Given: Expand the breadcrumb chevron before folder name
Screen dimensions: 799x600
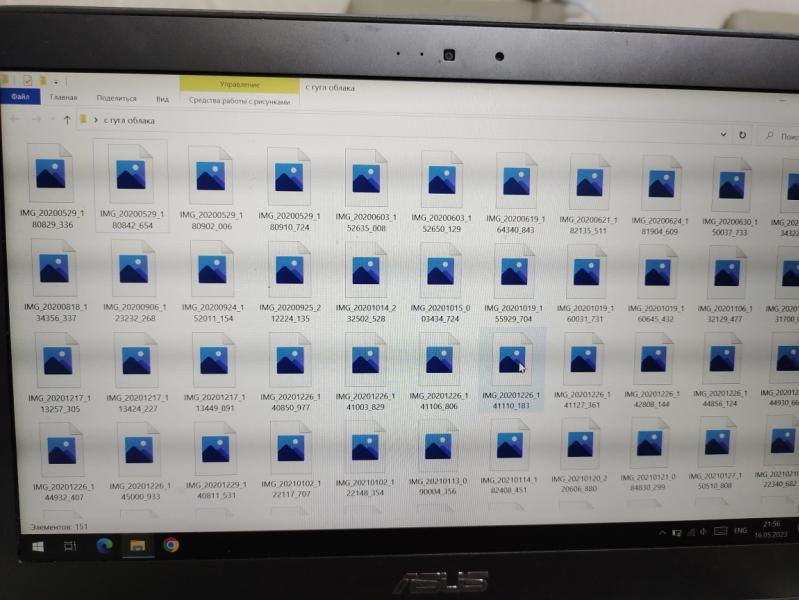Looking at the screenshot, I should [96, 121].
